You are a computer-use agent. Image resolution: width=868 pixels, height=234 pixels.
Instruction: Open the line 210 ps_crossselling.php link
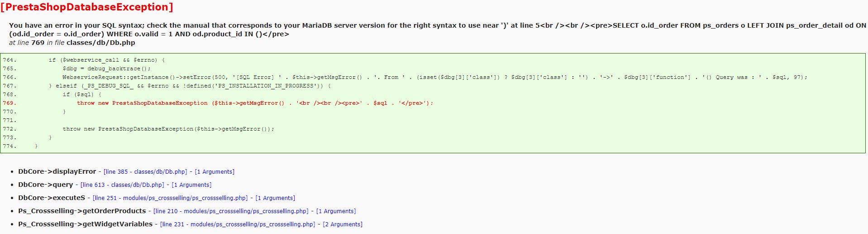click(x=231, y=211)
